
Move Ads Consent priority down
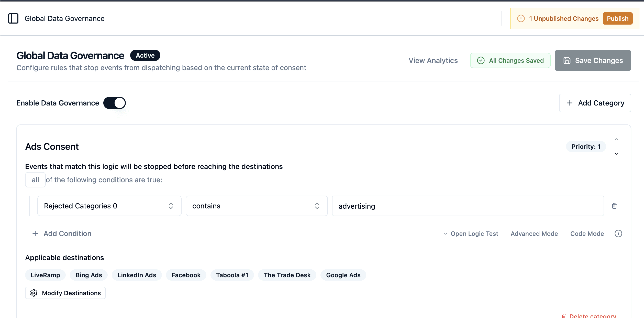[616, 154]
